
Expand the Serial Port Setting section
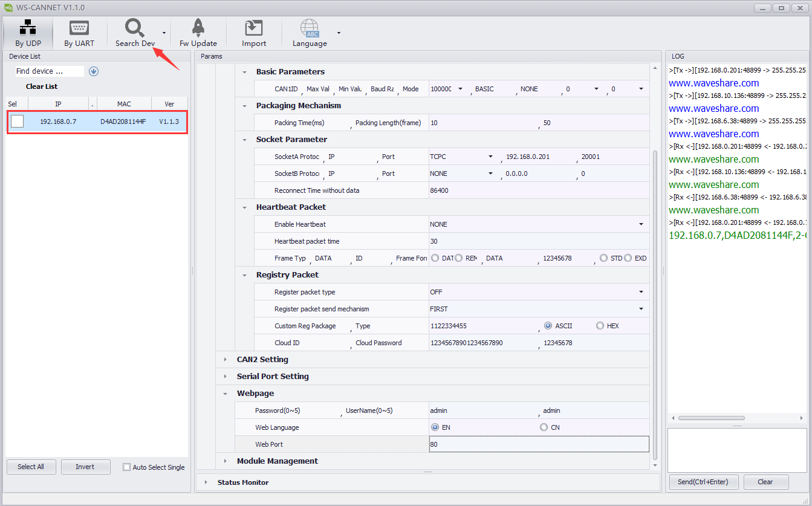point(226,377)
